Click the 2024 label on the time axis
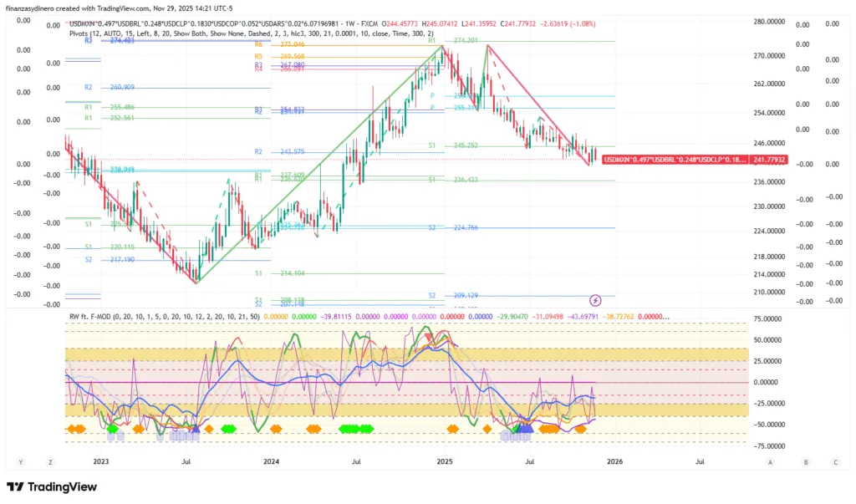This screenshot has width=856, height=504. coord(271,461)
